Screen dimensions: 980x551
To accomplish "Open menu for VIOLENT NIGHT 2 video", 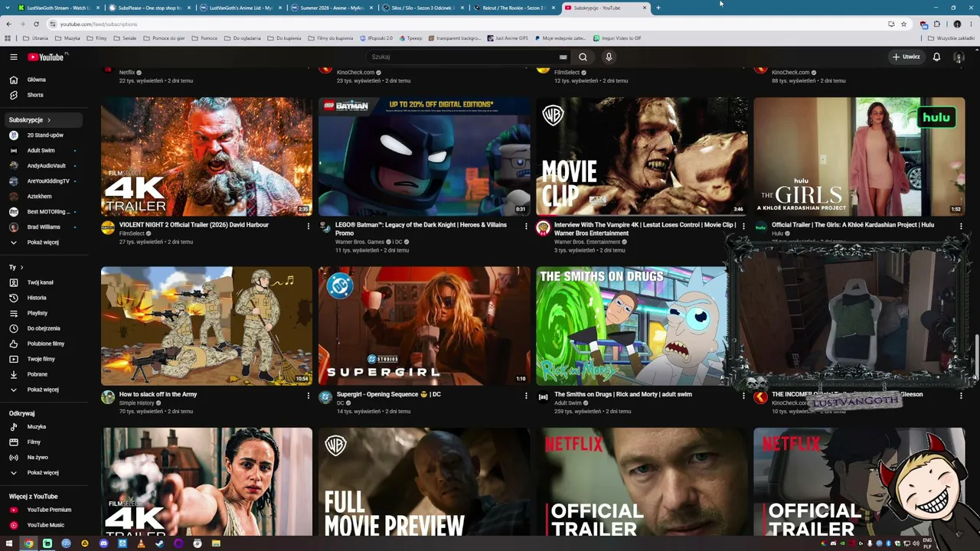I will coord(309,226).
